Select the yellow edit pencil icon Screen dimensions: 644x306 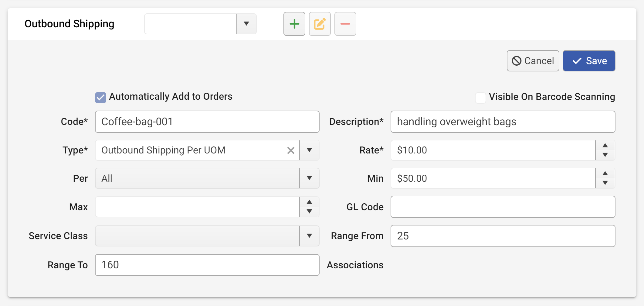point(319,24)
